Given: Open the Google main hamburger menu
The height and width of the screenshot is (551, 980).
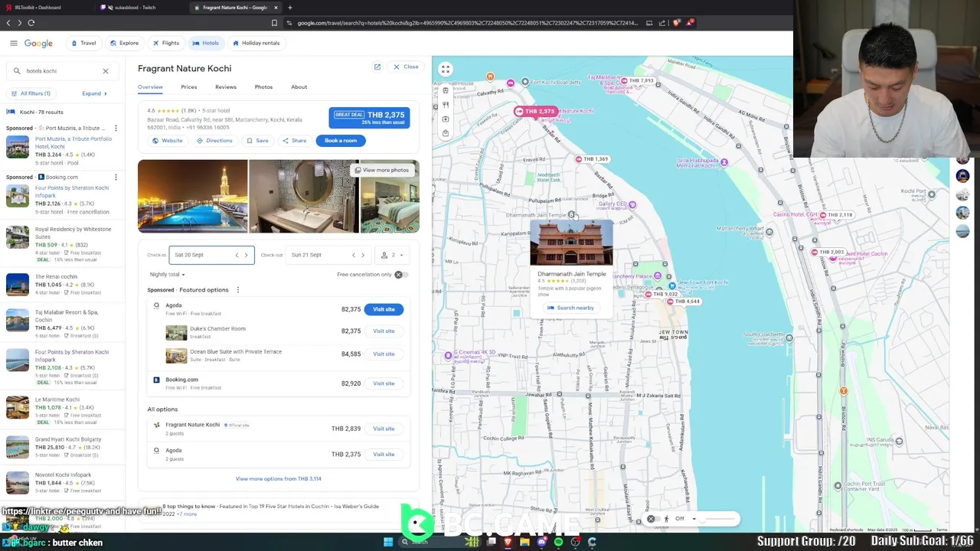Looking at the screenshot, I should (x=13, y=43).
